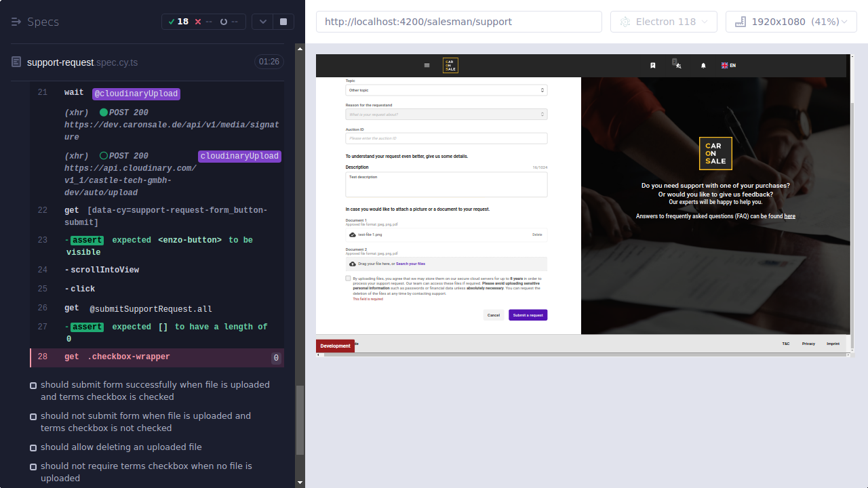Open notifications via the bell icon
Viewport: 868px width, 488px height.
pyautogui.click(x=703, y=65)
